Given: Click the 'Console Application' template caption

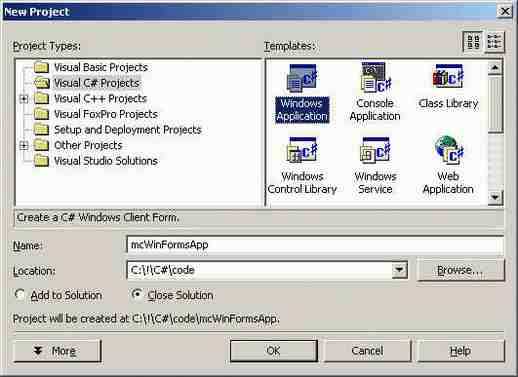Looking at the screenshot, I should 375,110.
